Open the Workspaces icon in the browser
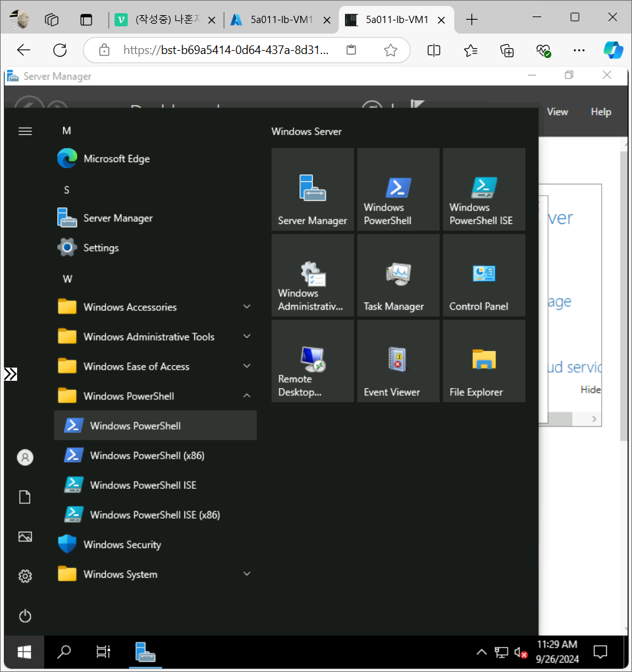Viewport: 632px width, 672px height. click(x=51, y=20)
